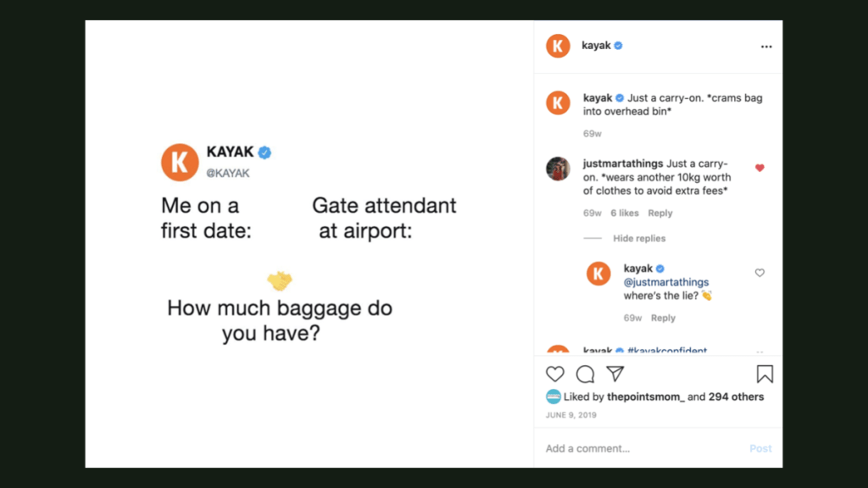Open the thepointsmom_ profile link
Image resolution: width=868 pixels, height=488 pixels.
pyautogui.click(x=645, y=396)
